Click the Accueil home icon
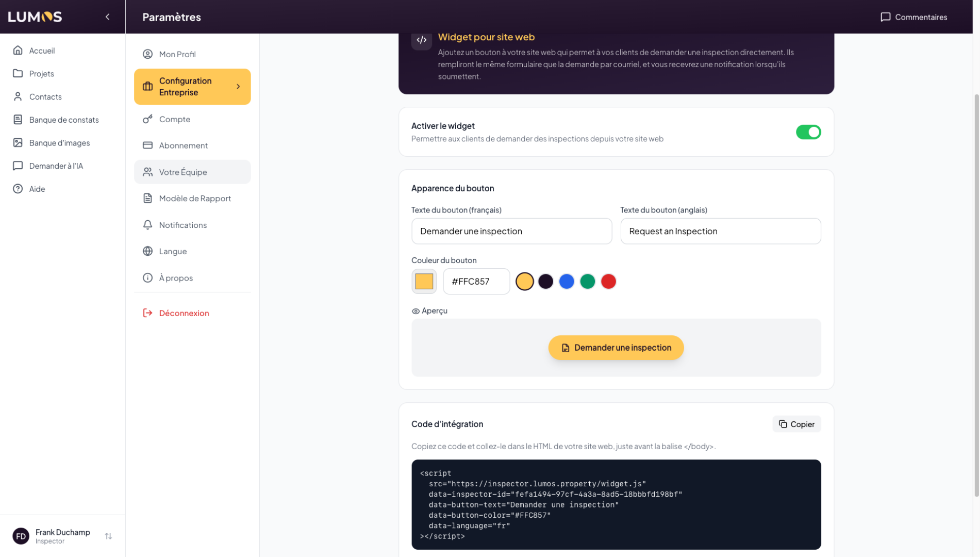Viewport: 980px width, 557px height. [18, 51]
